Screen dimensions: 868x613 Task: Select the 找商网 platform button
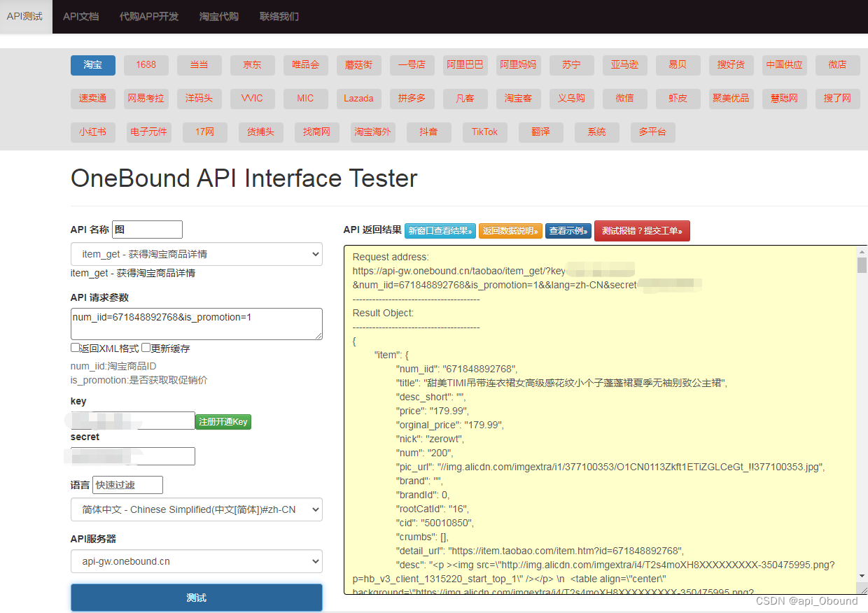(x=317, y=132)
